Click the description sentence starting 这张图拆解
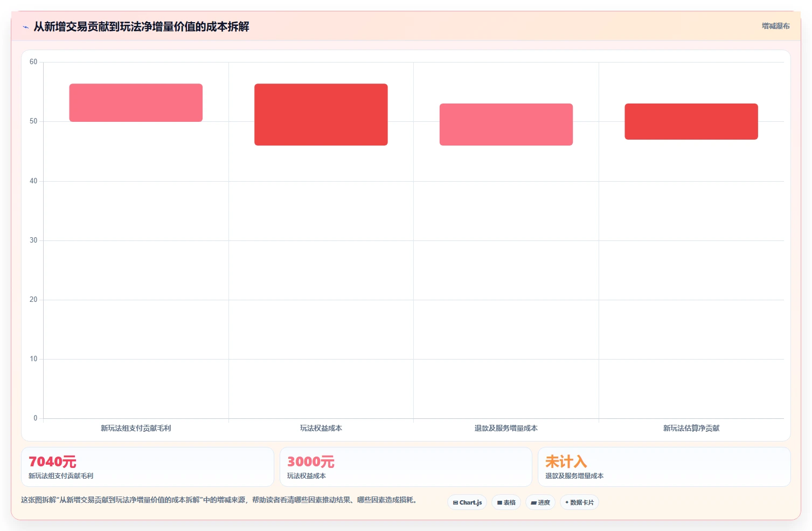 pos(220,500)
